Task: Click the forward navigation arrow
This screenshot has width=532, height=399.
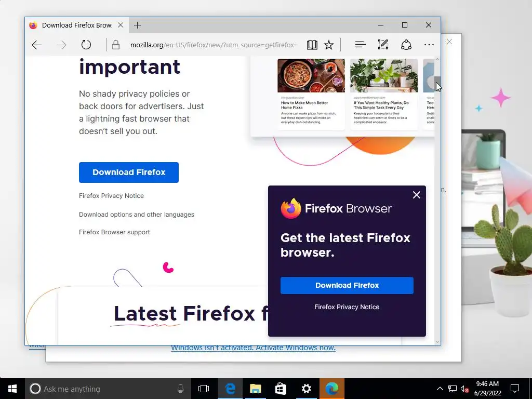Action: coord(61,45)
